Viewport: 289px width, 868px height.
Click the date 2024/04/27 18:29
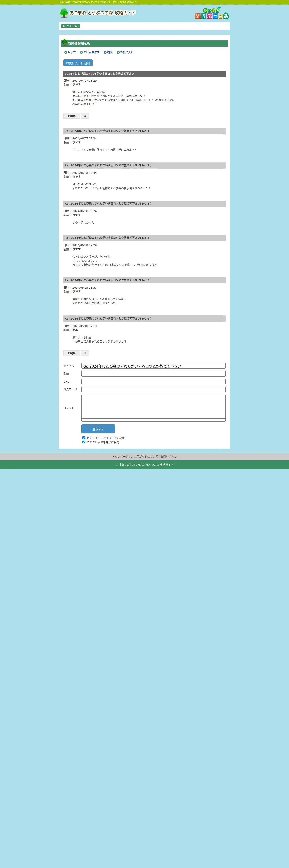[84, 81]
